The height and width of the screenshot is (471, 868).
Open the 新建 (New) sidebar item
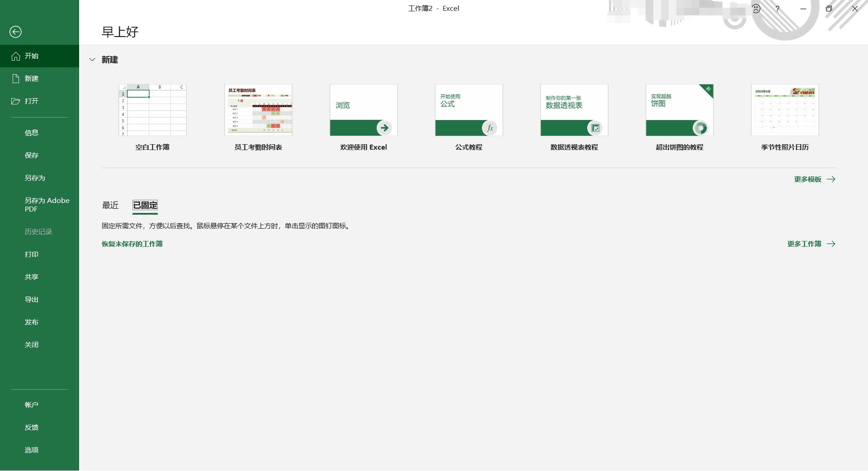click(x=31, y=78)
